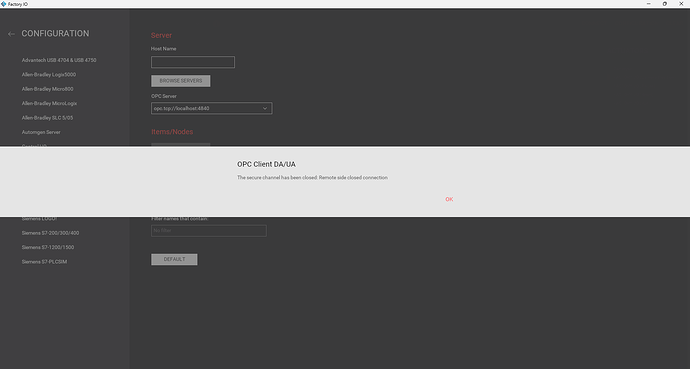Screen dimensions: 690x369
Task: Click the CONFIGURATION heading
Action: click(55, 34)
